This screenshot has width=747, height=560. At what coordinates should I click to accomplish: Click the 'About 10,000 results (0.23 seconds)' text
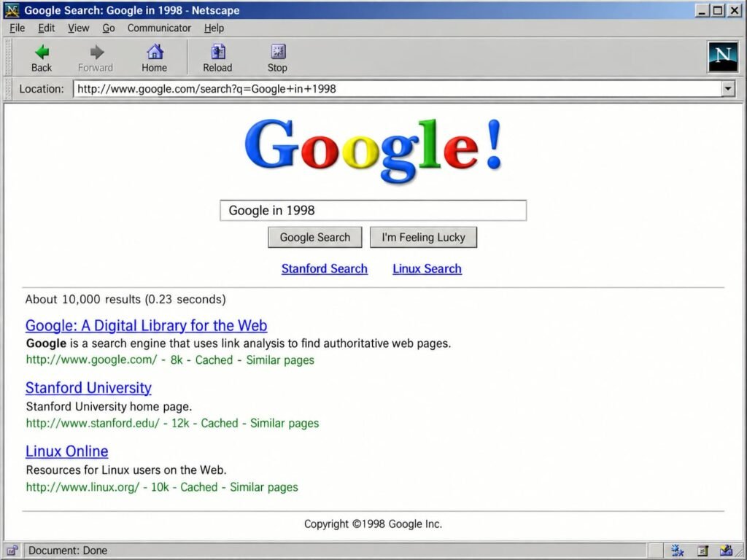pyautogui.click(x=125, y=300)
